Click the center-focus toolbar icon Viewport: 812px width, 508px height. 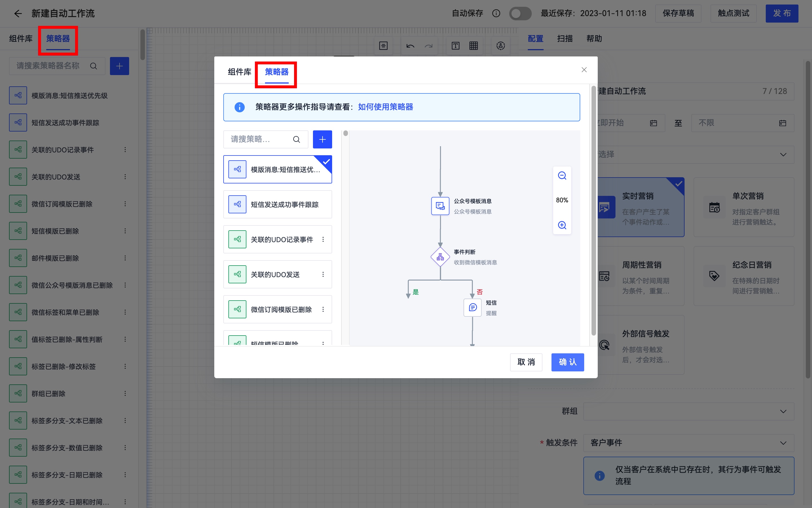tap(501, 46)
